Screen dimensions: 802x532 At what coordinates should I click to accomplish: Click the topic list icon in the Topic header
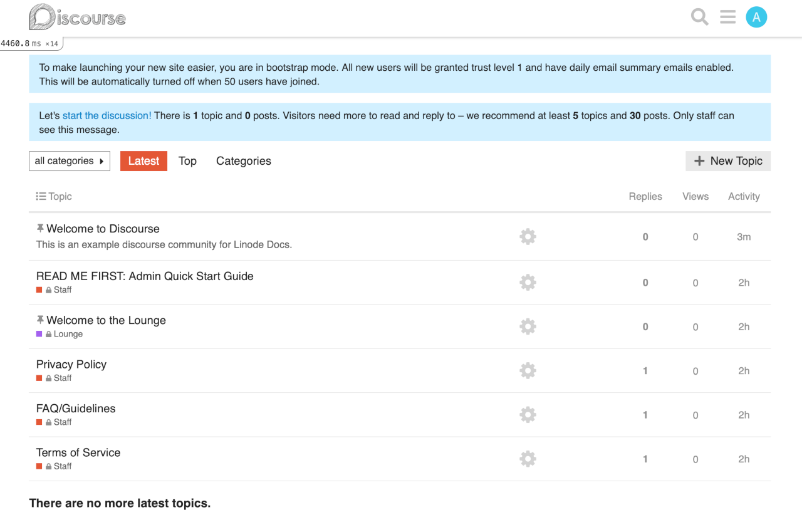click(x=41, y=196)
